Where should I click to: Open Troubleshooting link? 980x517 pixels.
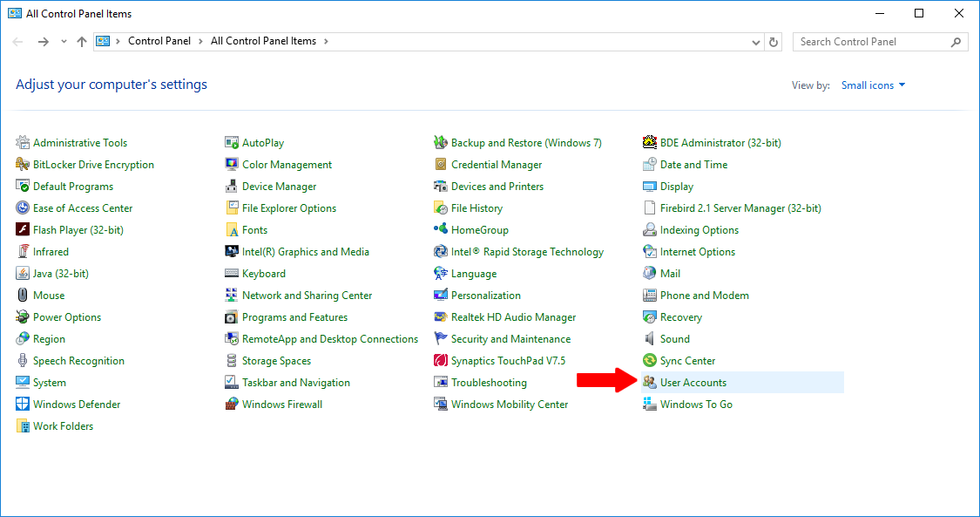coord(489,383)
